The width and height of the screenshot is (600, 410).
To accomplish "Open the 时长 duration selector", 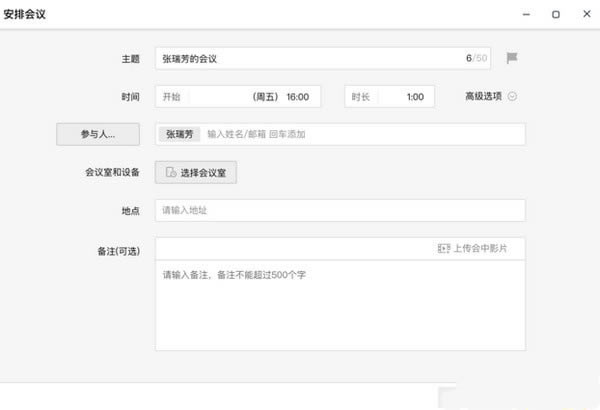I will (390, 96).
